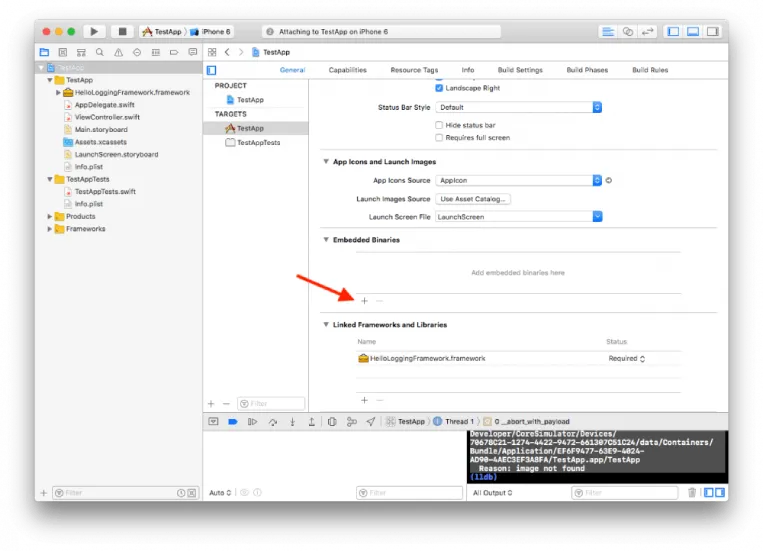The image size is (763, 551).
Task: Open the Report navigator icon
Action: coord(193,52)
